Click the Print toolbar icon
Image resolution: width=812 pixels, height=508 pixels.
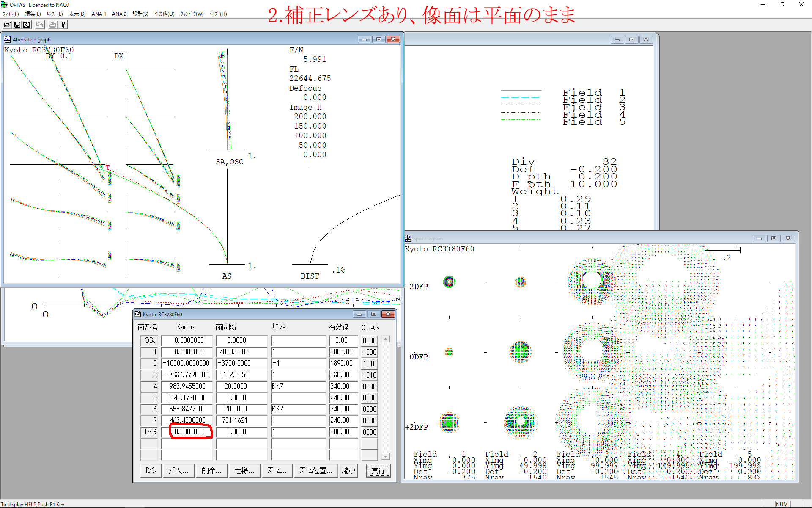pyautogui.click(x=53, y=25)
